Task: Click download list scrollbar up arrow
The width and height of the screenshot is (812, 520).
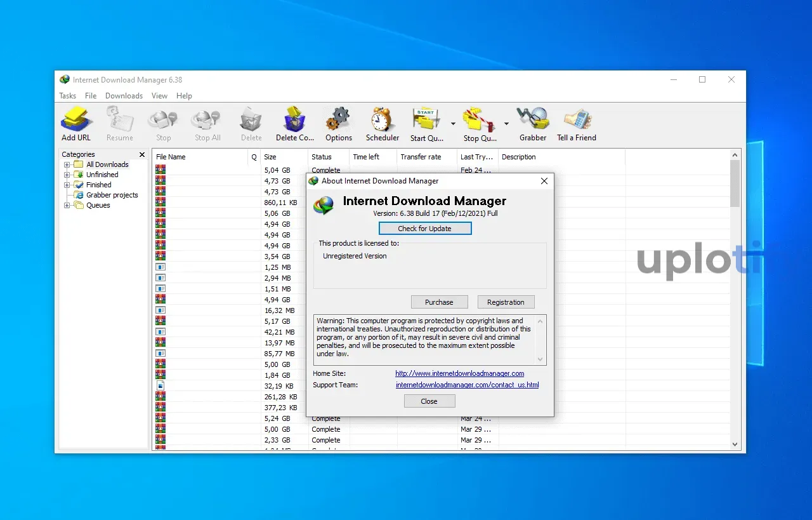Action: click(735, 155)
